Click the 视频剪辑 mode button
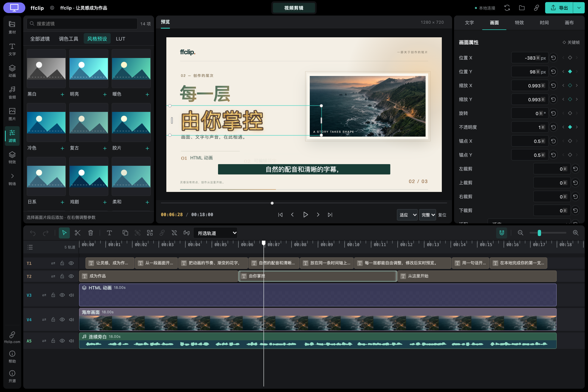The image size is (588, 392). click(x=294, y=8)
